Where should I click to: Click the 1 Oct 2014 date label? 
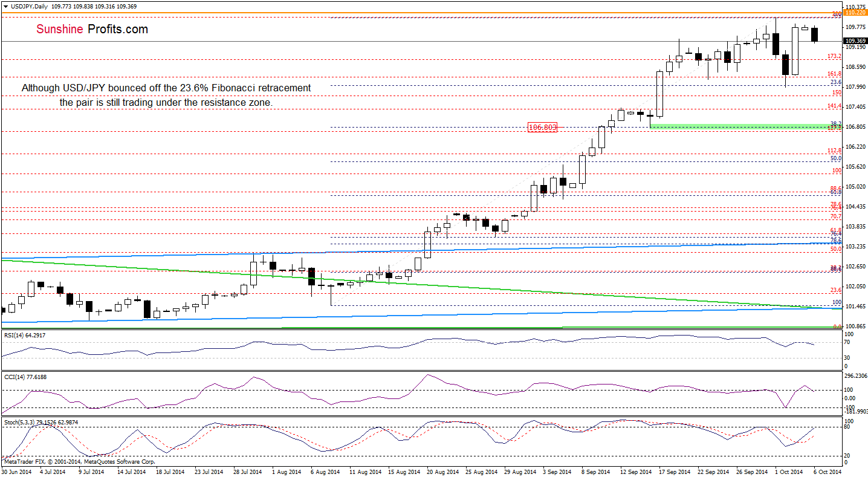(x=789, y=471)
